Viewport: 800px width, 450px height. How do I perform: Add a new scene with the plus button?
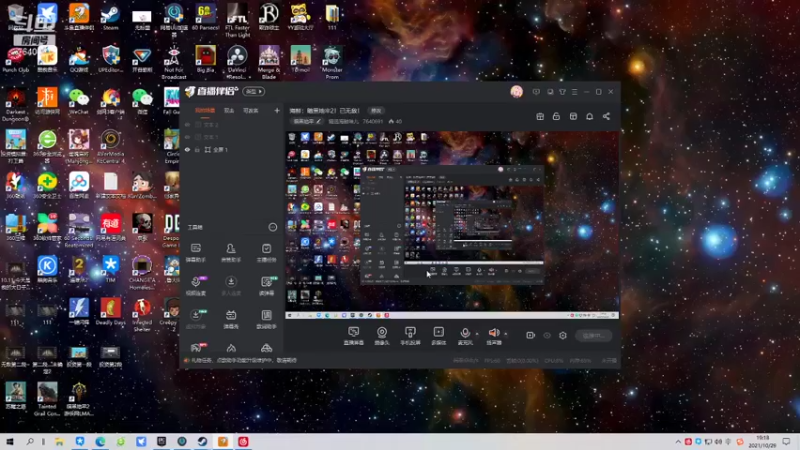point(277,111)
